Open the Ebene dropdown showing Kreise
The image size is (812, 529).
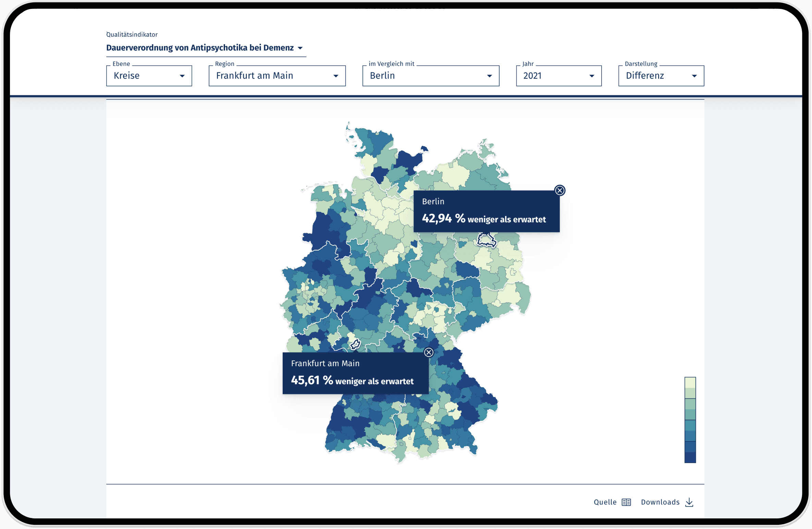pos(149,76)
